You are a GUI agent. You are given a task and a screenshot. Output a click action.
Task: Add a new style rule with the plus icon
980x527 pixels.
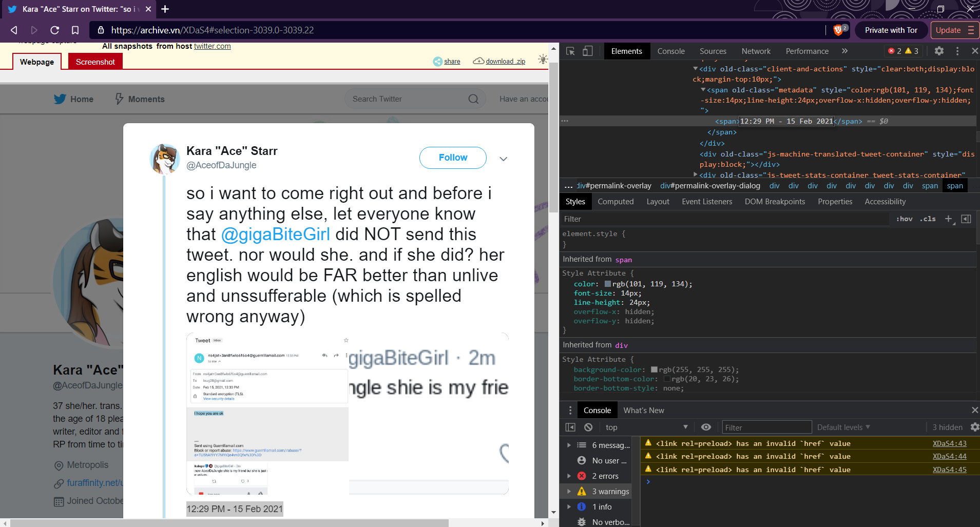[x=948, y=219]
